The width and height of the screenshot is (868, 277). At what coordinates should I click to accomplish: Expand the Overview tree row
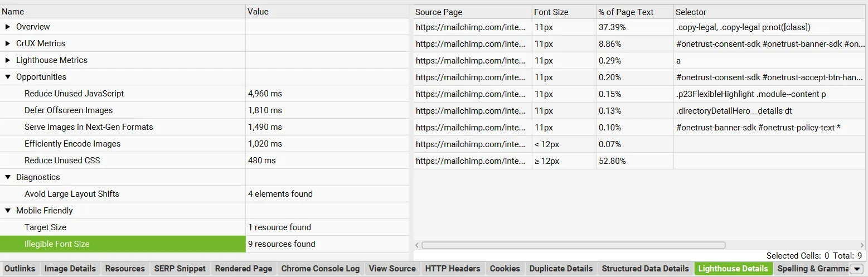pyautogui.click(x=8, y=27)
